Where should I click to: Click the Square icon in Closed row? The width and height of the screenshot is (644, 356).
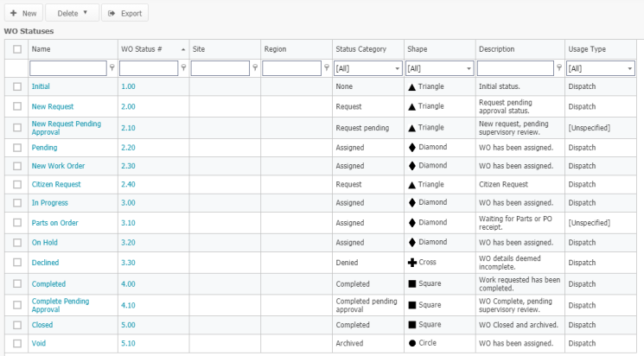(x=412, y=325)
